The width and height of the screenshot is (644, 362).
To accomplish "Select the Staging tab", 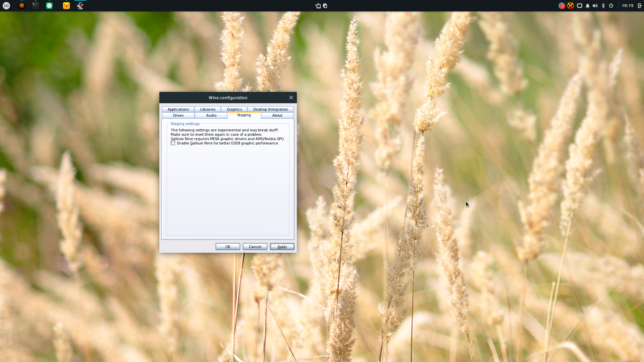I will tap(244, 115).
